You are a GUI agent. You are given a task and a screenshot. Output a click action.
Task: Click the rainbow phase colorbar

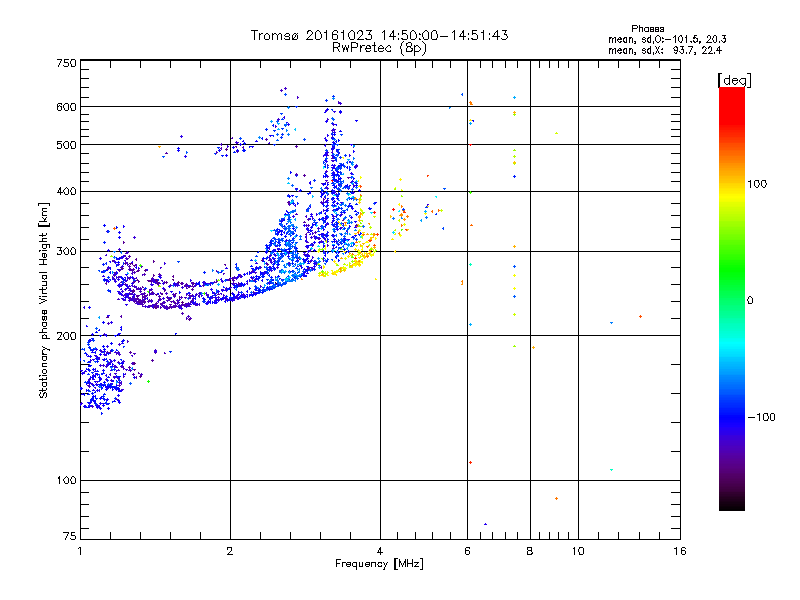[732, 298]
